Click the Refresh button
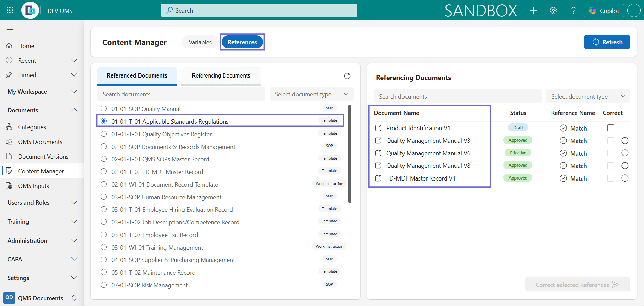The width and height of the screenshot is (644, 306). pyautogui.click(x=607, y=42)
